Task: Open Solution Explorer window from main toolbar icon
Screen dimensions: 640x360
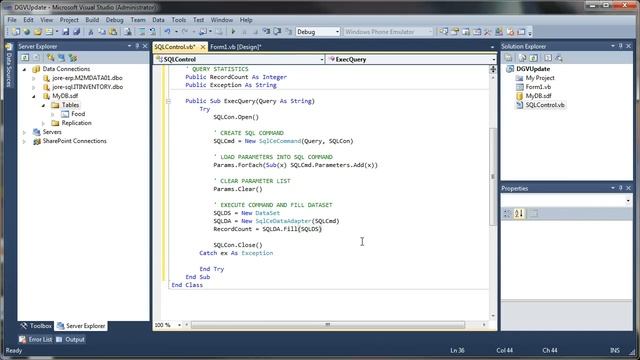Action: click(x=444, y=31)
